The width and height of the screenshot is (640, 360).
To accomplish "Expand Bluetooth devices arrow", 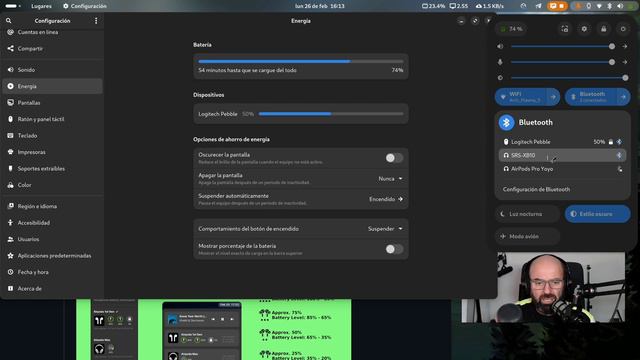I will pos(623,97).
